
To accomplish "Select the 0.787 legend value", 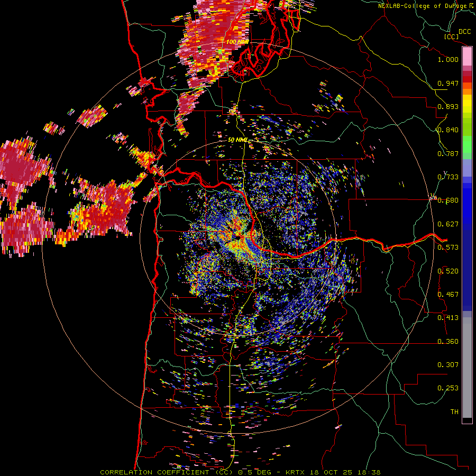I will [448, 153].
